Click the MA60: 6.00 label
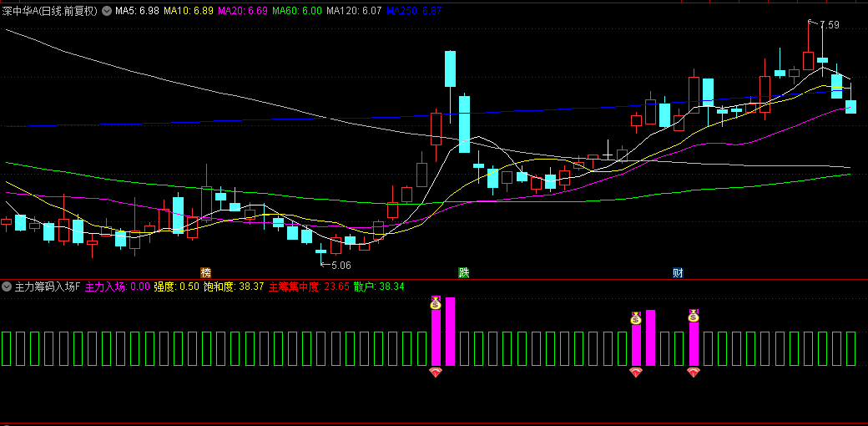 (297, 11)
